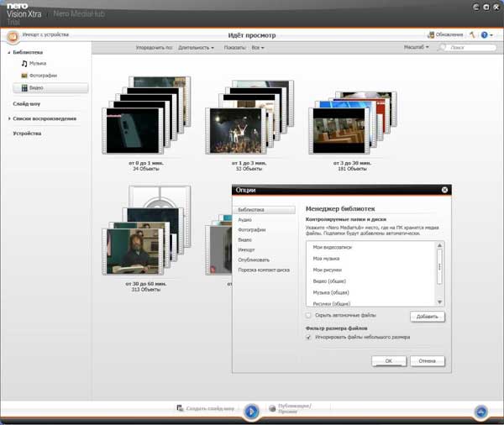Viewport: 504px width, 425px height.
Task: Expand the Масштаб zoom dropdown
Action: [416, 48]
